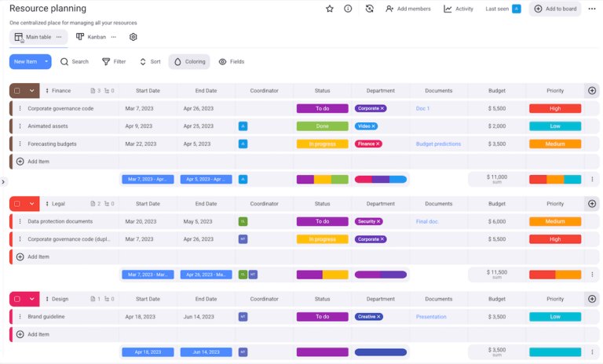
Task: Click Add Item row in the Design group
Action: pos(38,334)
